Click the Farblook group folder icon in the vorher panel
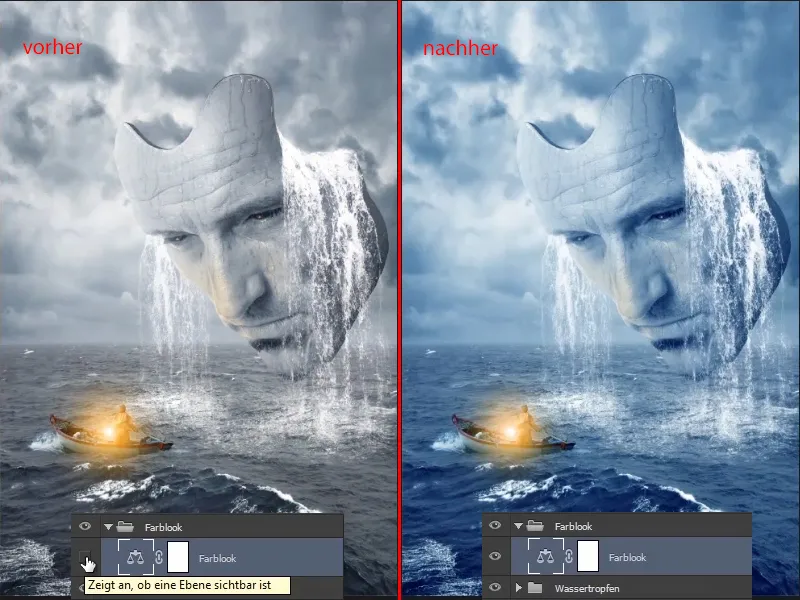Viewport: 800px width, 600px height. pyautogui.click(x=124, y=526)
